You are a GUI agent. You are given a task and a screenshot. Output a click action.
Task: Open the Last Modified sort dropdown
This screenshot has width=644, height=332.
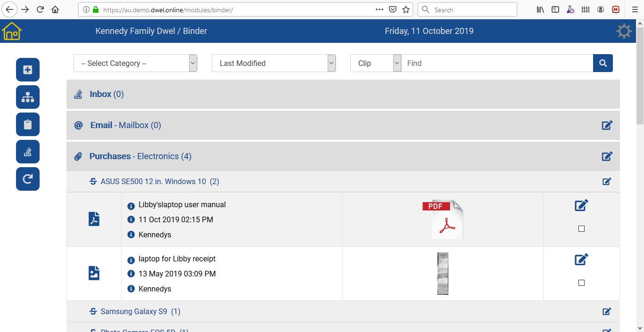(x=274, y=63)
